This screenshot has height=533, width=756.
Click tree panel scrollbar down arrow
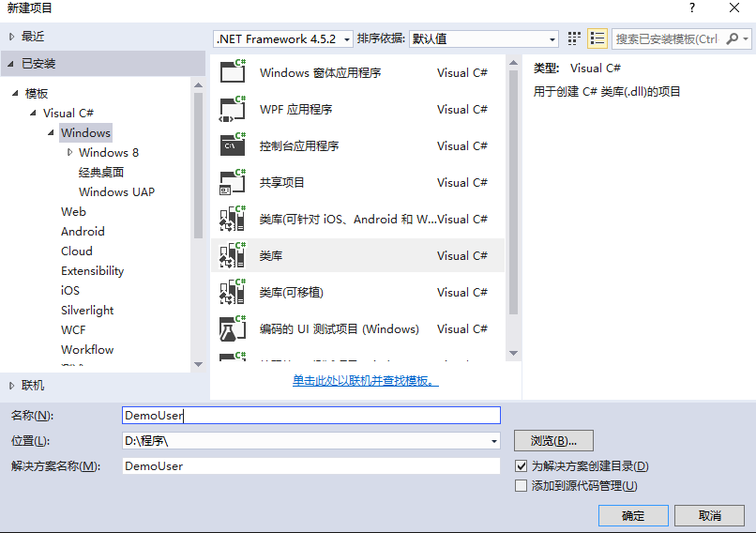pyautogui.click(x=198, y=364)
